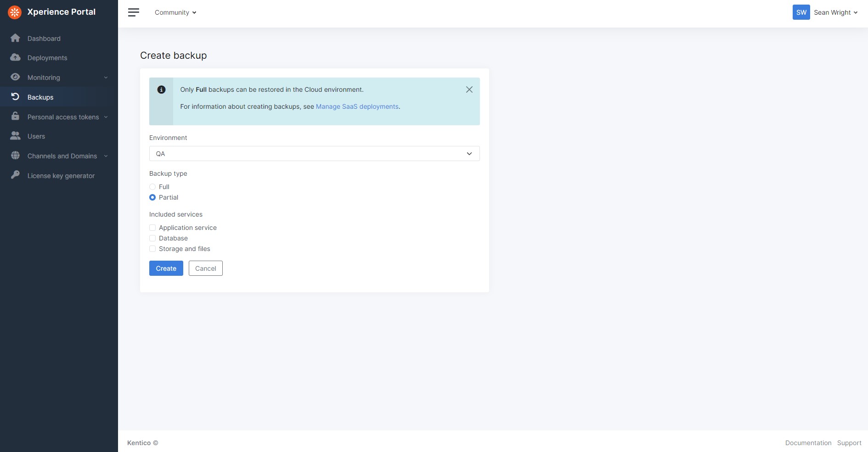This screenshot has width=868, height=452.
Task: Open the Manage SaaS deployments link
Action: (x=357, y=106)
